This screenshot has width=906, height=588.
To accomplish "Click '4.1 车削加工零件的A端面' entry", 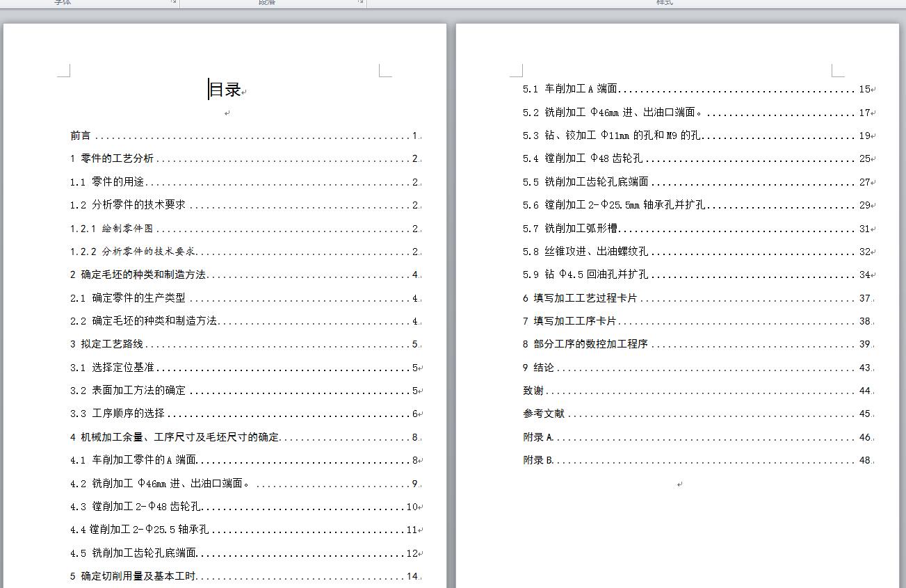I will 245,460.
